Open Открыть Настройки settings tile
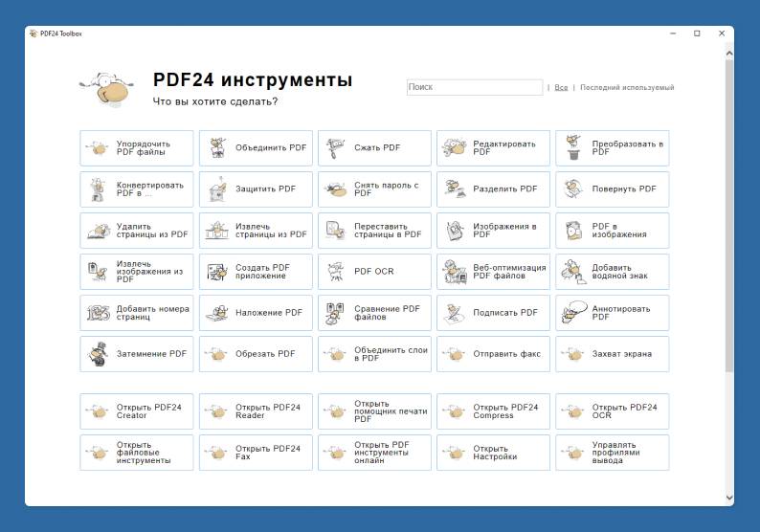The height and width of the screenshot is (532, 760). (x=493, y=453)
